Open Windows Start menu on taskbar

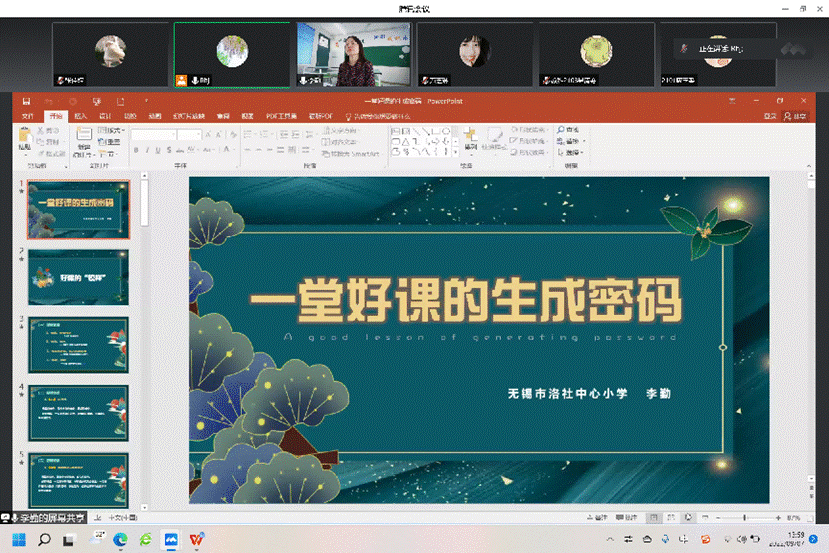coord(19,539)
